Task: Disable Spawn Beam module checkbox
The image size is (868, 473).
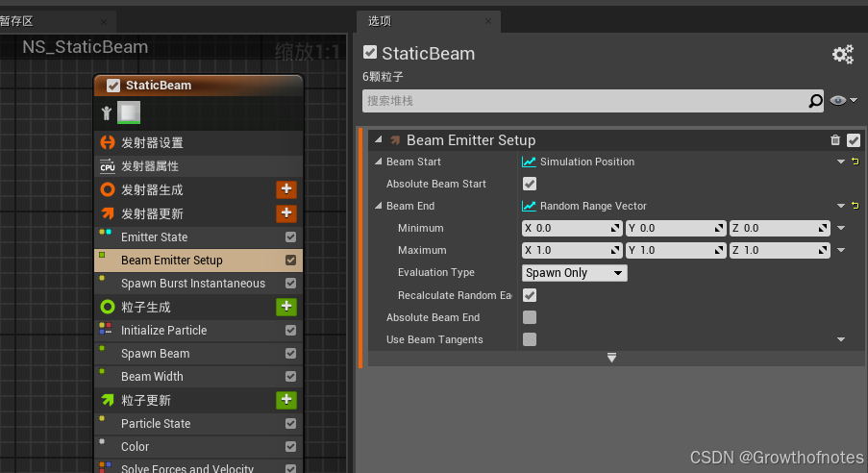Action: (290, 354)
